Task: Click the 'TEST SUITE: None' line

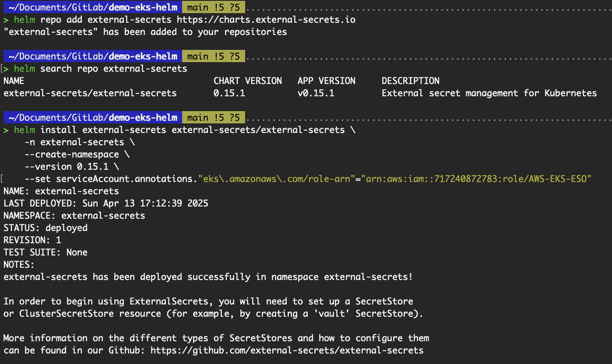Action: (46, 252)
